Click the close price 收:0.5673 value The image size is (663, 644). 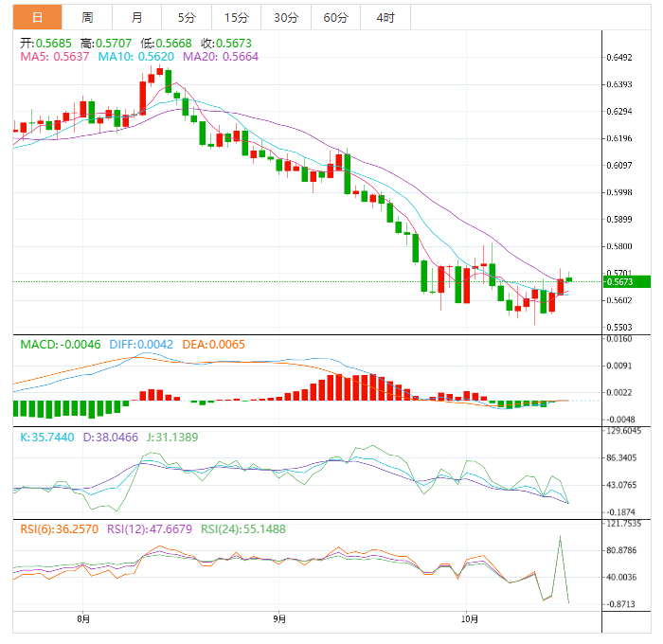(x=226, y=44)
